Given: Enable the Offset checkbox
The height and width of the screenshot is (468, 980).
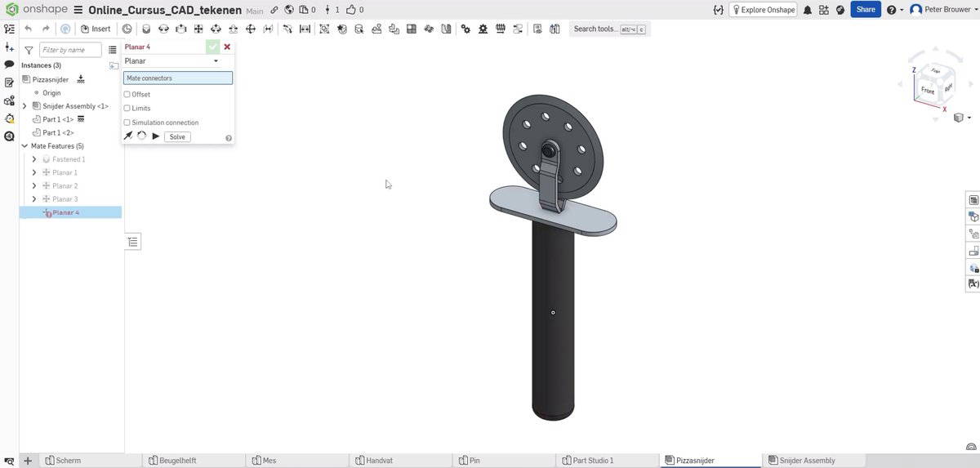Looking at the screenshot, I should [x=127, y=94].
